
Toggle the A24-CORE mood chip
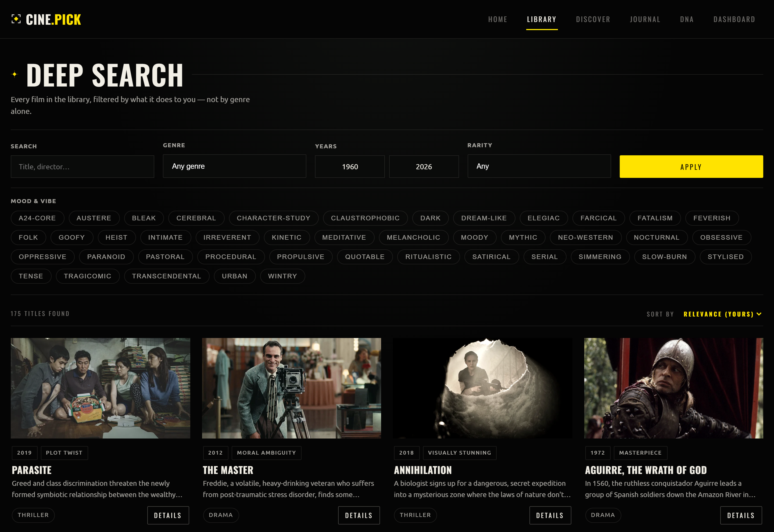tap(37, 218)
